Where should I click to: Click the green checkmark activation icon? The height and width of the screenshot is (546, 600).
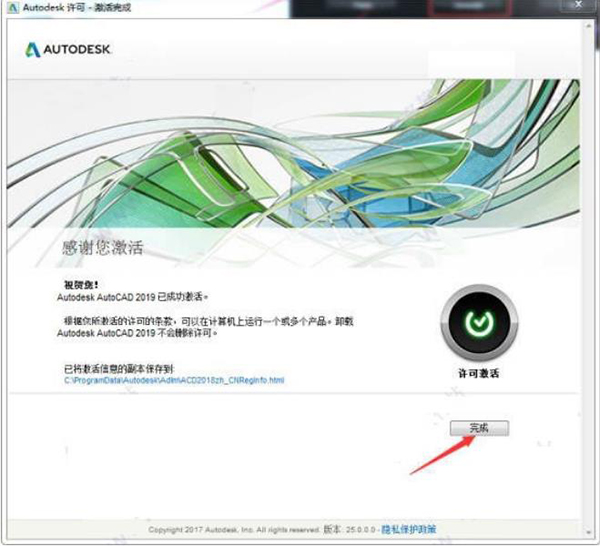click(479, 323)
